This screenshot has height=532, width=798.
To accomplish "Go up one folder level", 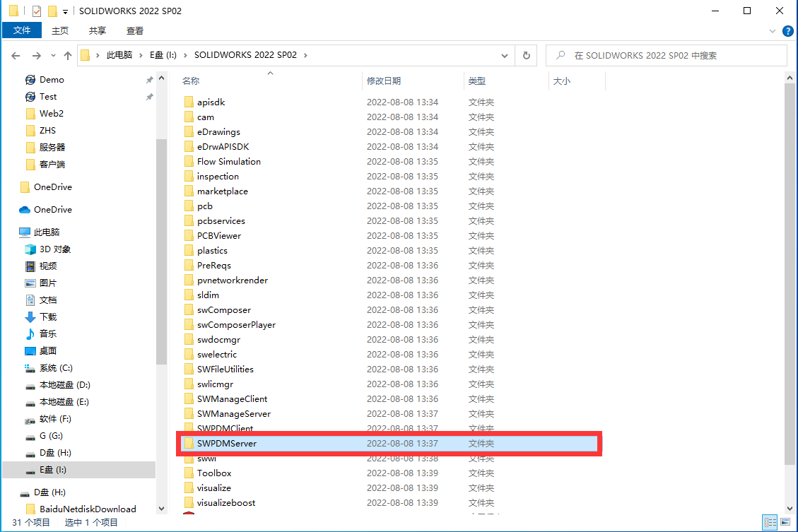I will 68,55.
